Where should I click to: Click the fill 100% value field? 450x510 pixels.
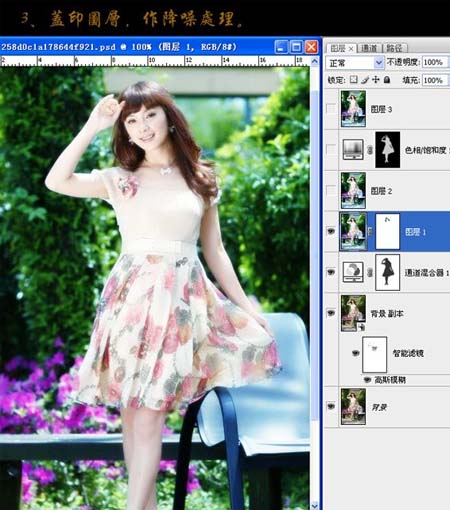(435, 80)
